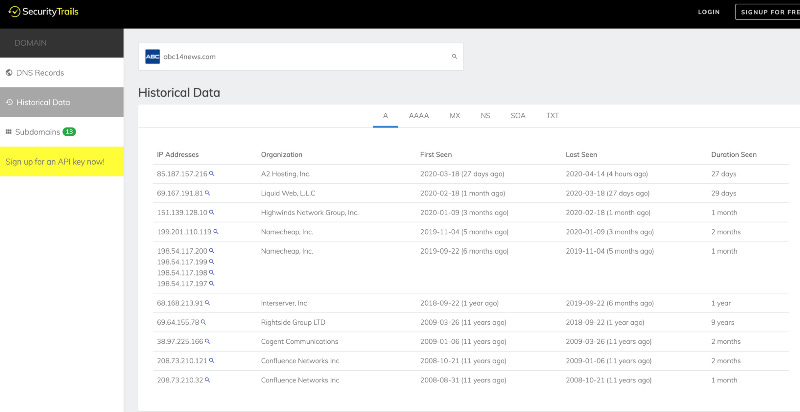Click magnifier icon next to 38.97.225.166
The height and width of the screenshot is (412, 800).
click(x=208, y=341)
